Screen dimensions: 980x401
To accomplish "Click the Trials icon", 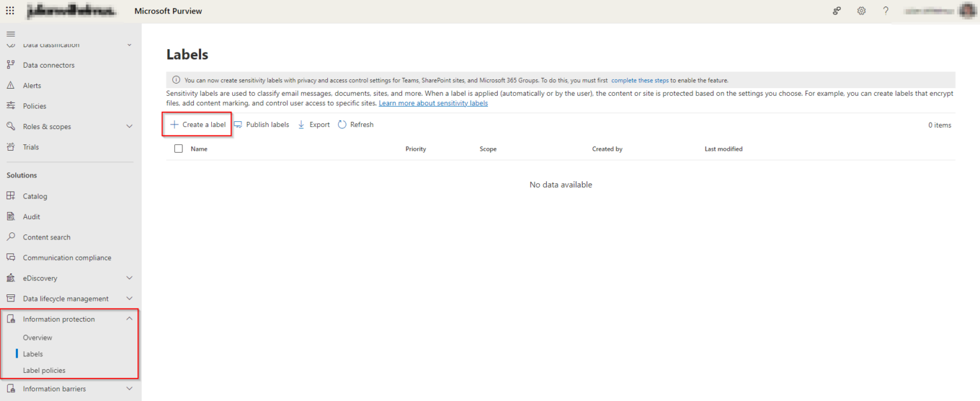I will 11,147.
